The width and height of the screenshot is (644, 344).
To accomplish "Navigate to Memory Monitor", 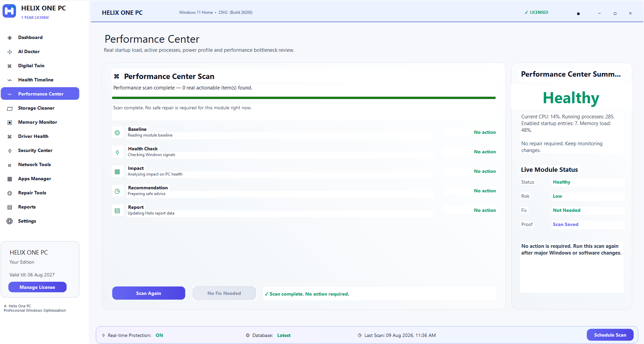I will coord(40,122).
